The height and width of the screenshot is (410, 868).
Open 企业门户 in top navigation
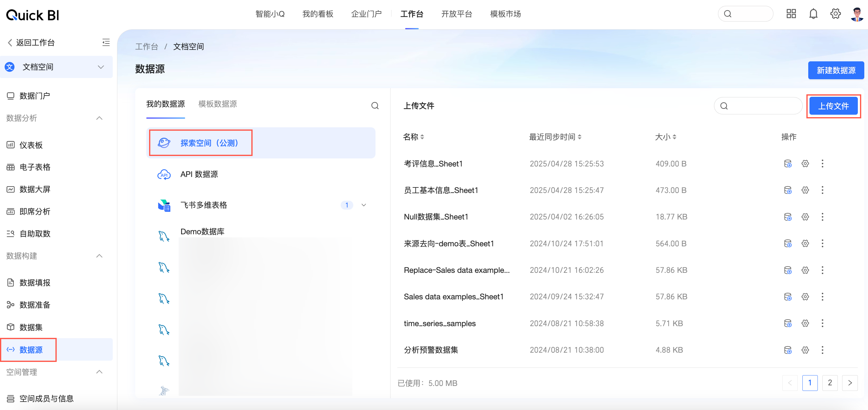click(x=366, y=14)
